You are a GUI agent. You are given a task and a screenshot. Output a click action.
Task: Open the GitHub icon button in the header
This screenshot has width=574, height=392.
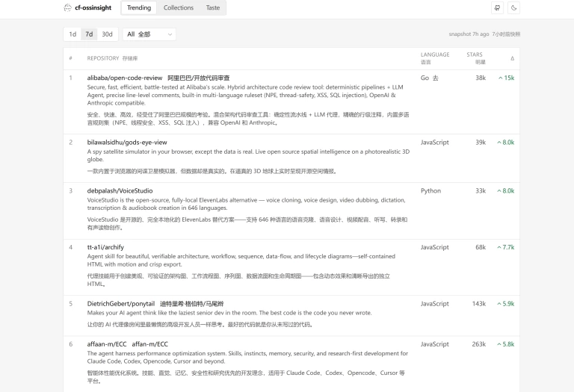coord(497,7)
